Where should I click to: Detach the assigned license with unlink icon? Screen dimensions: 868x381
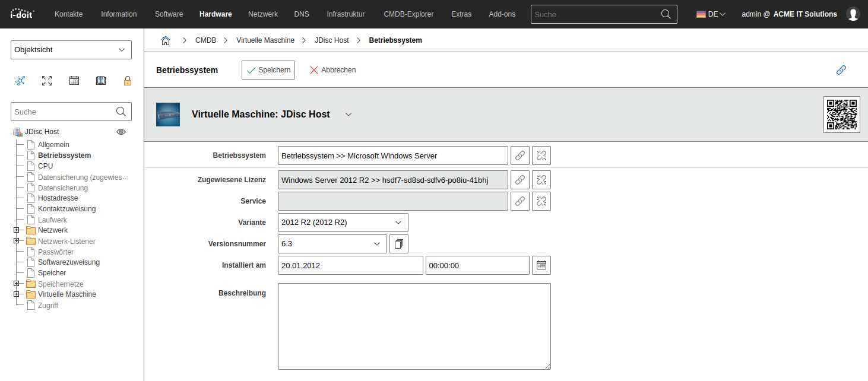[541, 180]
